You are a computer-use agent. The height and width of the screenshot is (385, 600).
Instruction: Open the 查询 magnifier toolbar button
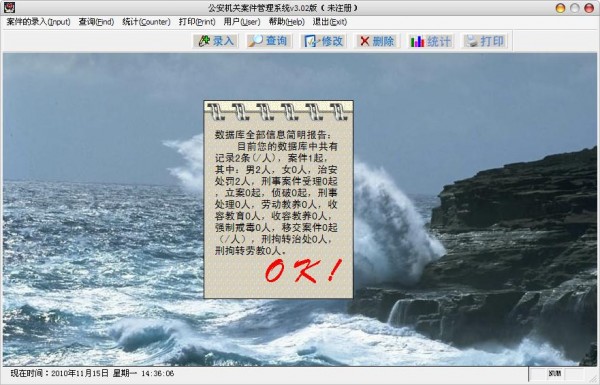point(269,41)
